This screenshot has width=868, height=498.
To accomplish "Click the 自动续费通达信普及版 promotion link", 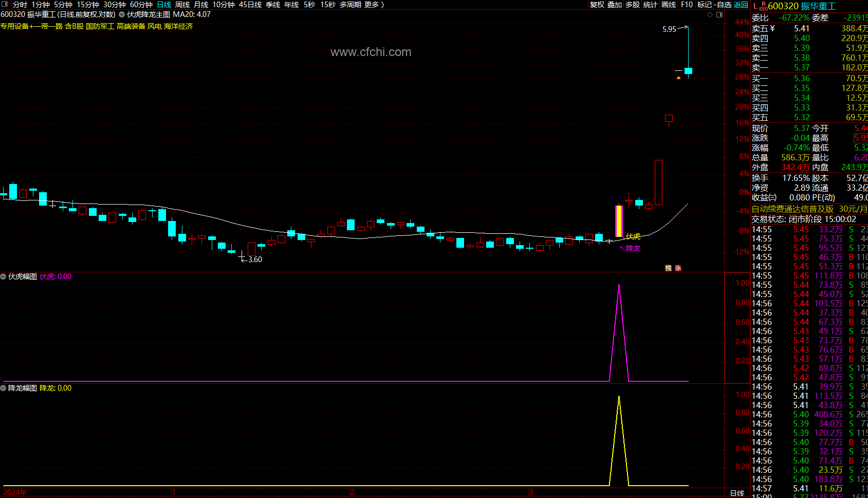I will 792,209.
